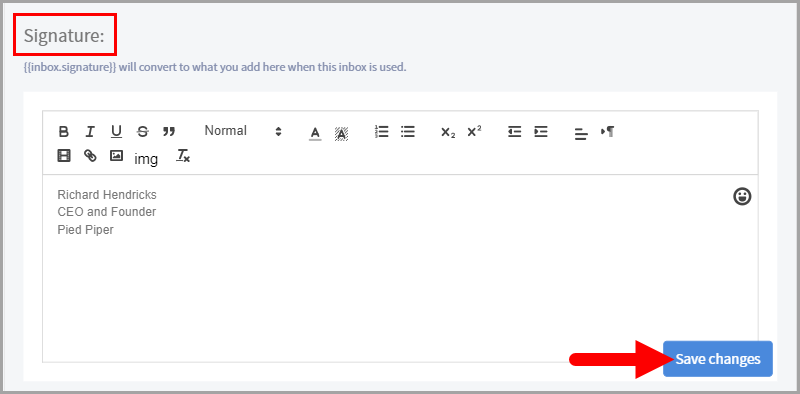Insert a blockquote
Image resolution: width=800 pixels, height=394 pixels.
[x=169, y=132]
